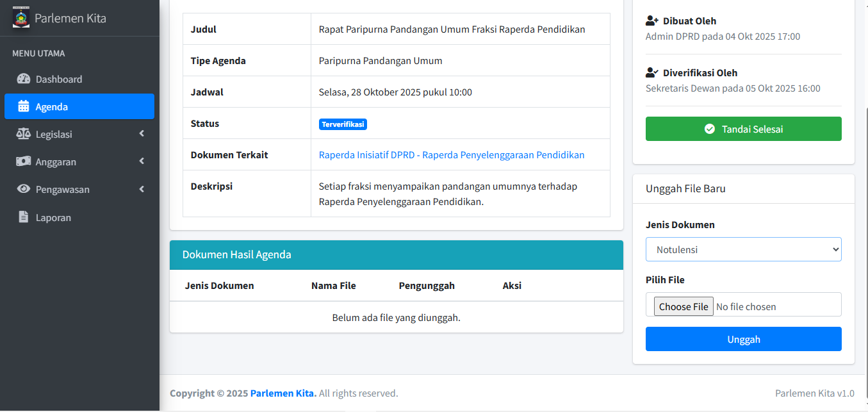
Task: Open the Dashboard menu item
Action: pos(59,79)
